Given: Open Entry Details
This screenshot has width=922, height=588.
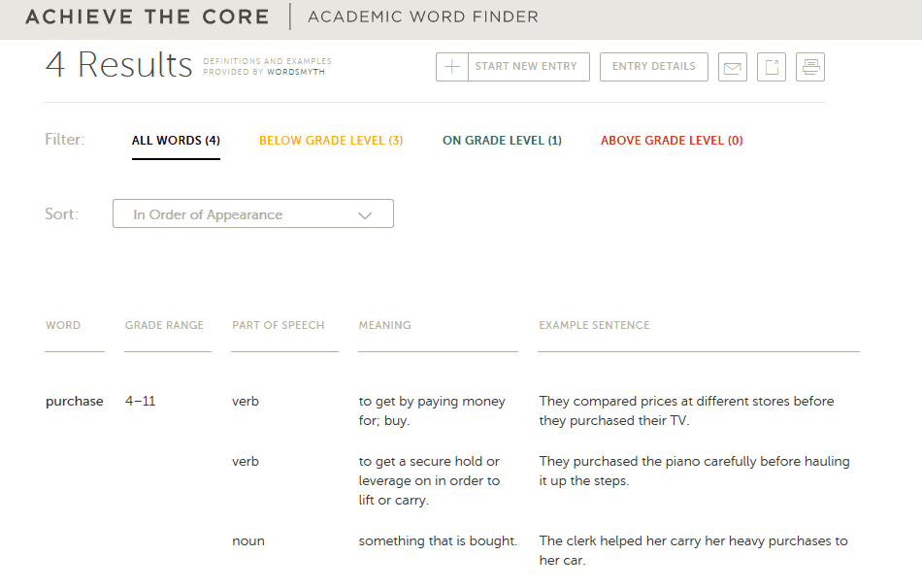Looking at the screenshot, I should coord(654,67).
